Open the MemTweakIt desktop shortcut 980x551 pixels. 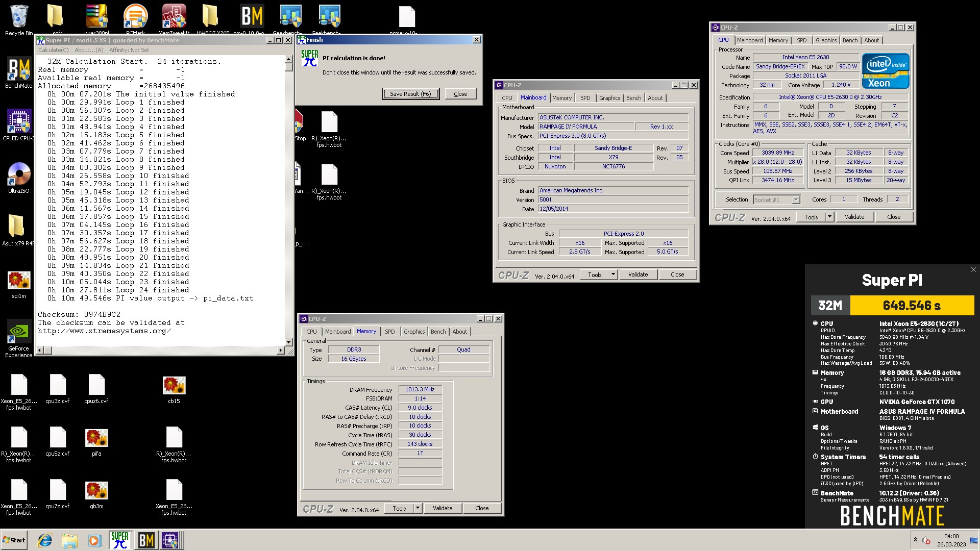[174, 19]
